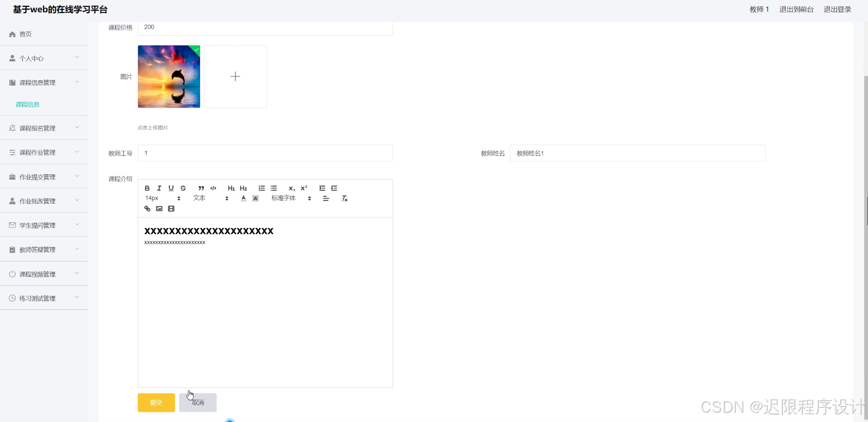Insert a video into the editor
The height and width of the screenshot is (422, 868).
[171, 208]
